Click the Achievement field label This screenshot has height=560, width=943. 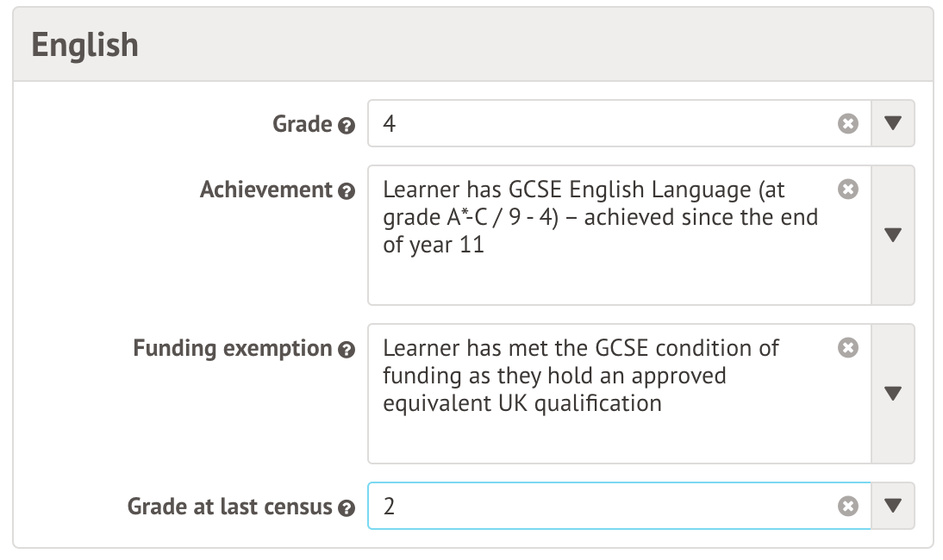point(265,190)
